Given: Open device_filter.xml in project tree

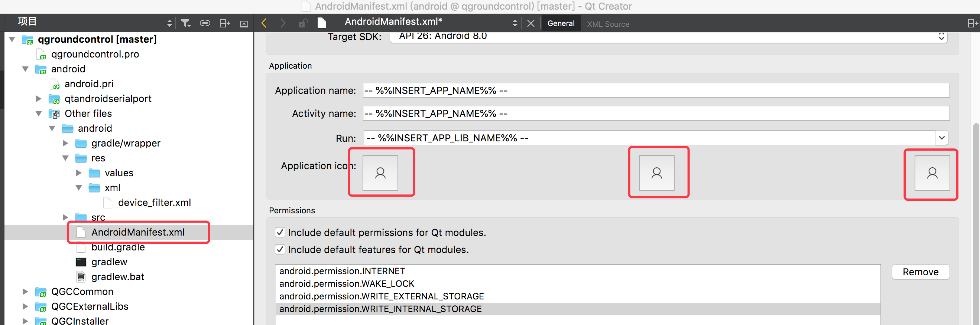Looking at the screenshot, I should point(155,203).
